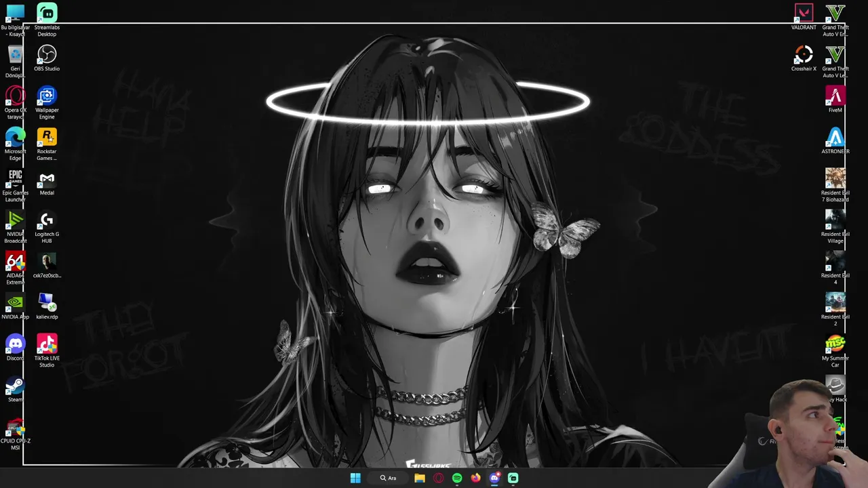
Task: Select the cxk7ez0scb image file thumbnail
Action: click(x=47, y=262)
